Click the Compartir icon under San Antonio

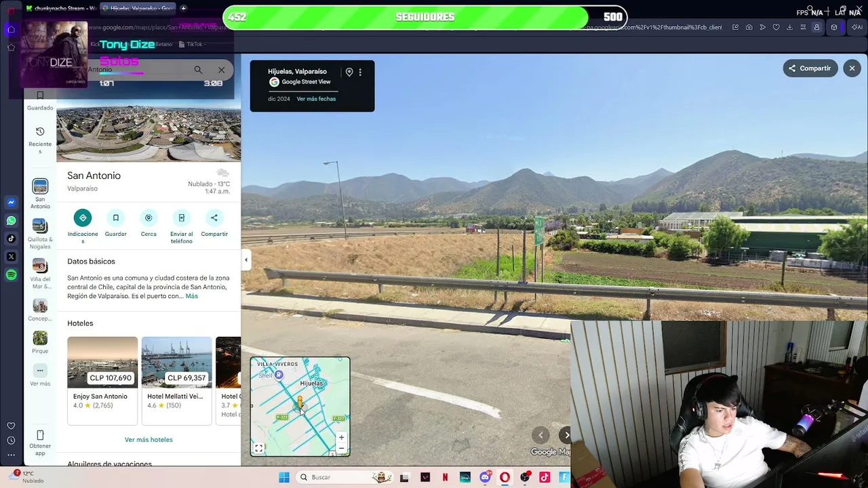click(214, 218)
